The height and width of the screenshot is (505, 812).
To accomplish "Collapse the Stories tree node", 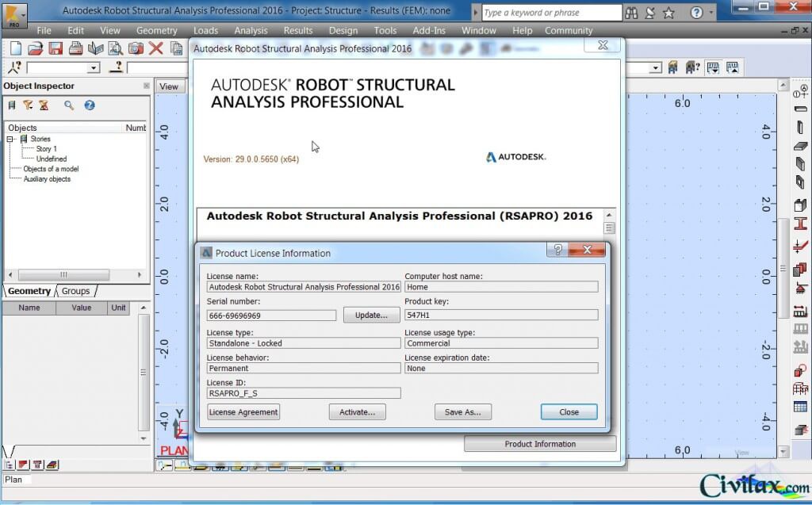I will pos(10,139).
